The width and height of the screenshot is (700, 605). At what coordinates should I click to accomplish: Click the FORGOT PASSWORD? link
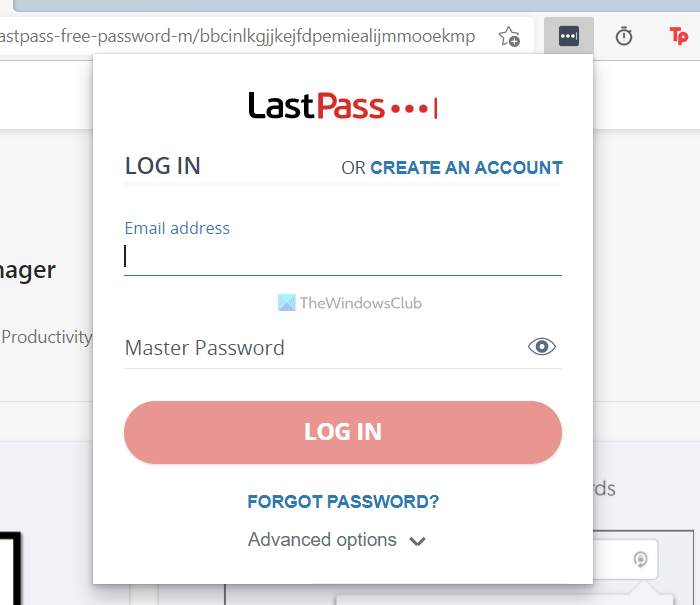click(343, 501)
